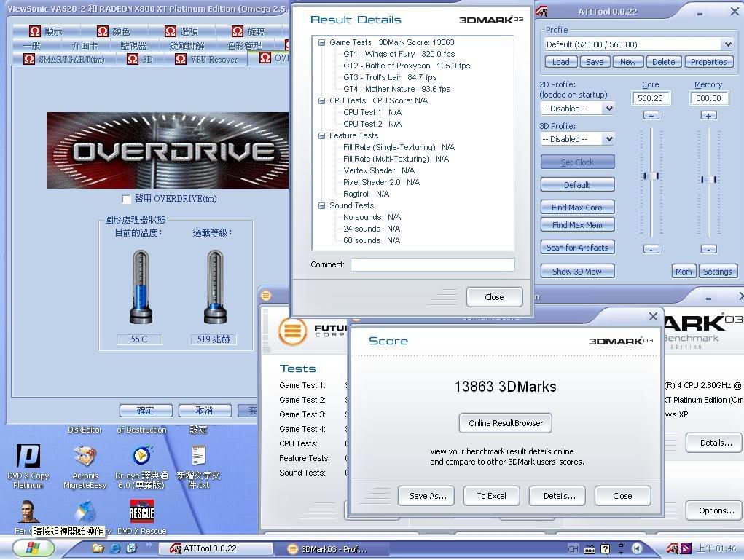Click the tray expand arrow icon
Viewport: 744px width, 560px height.
click(637, 548)
